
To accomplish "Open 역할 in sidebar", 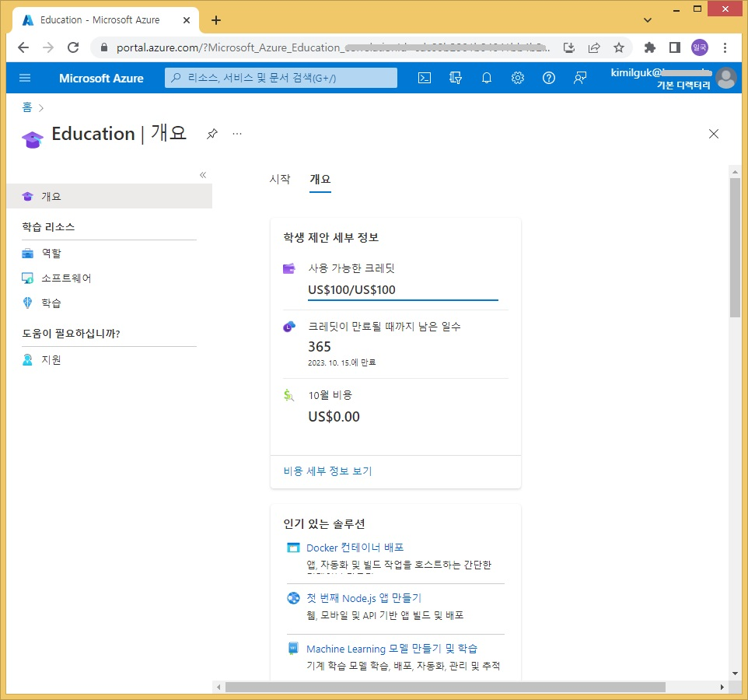I will (51, 253).
